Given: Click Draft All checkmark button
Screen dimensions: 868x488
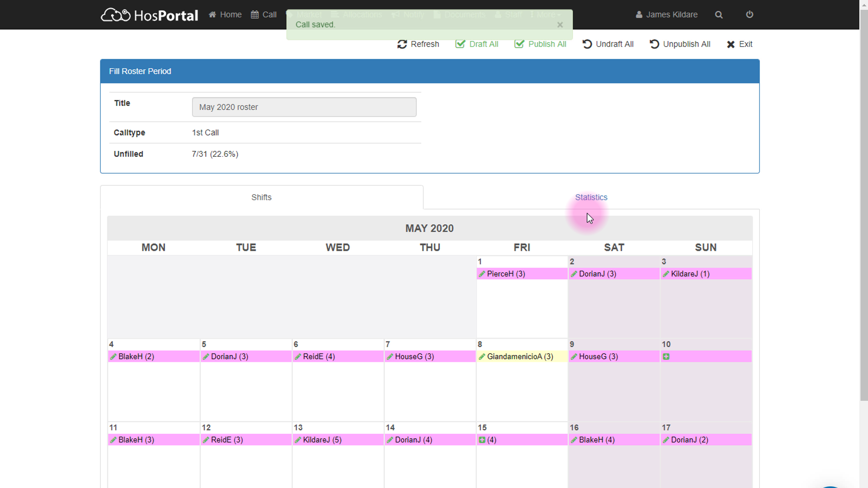Looking at the screenshot, I should click(477, 44).
